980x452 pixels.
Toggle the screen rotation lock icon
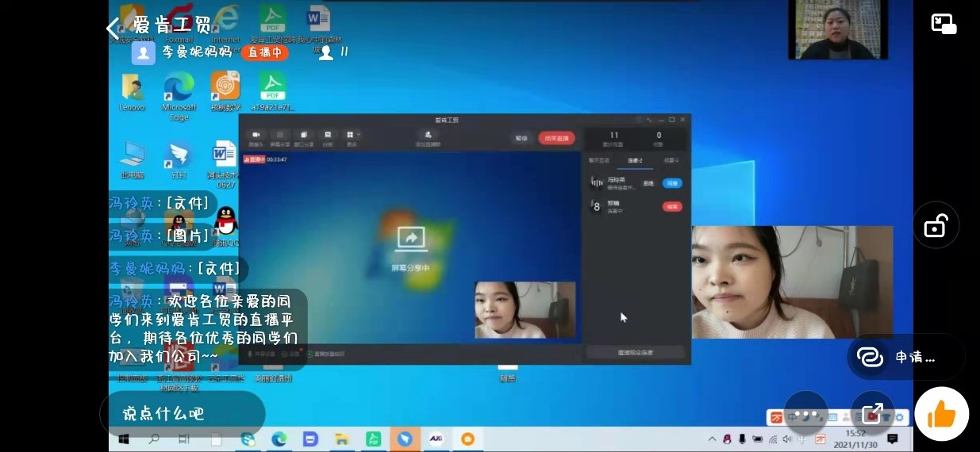tap(936, 226)
